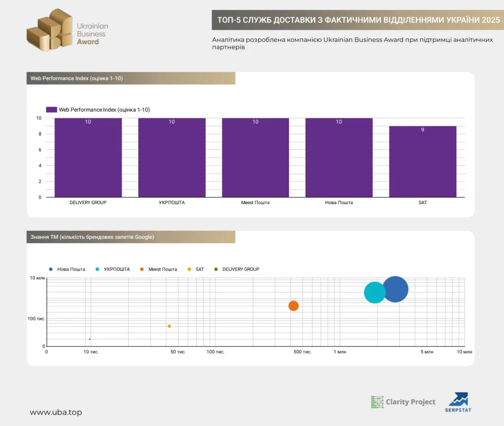Click the small yellow SAT bubble

(x=169, y=326)
